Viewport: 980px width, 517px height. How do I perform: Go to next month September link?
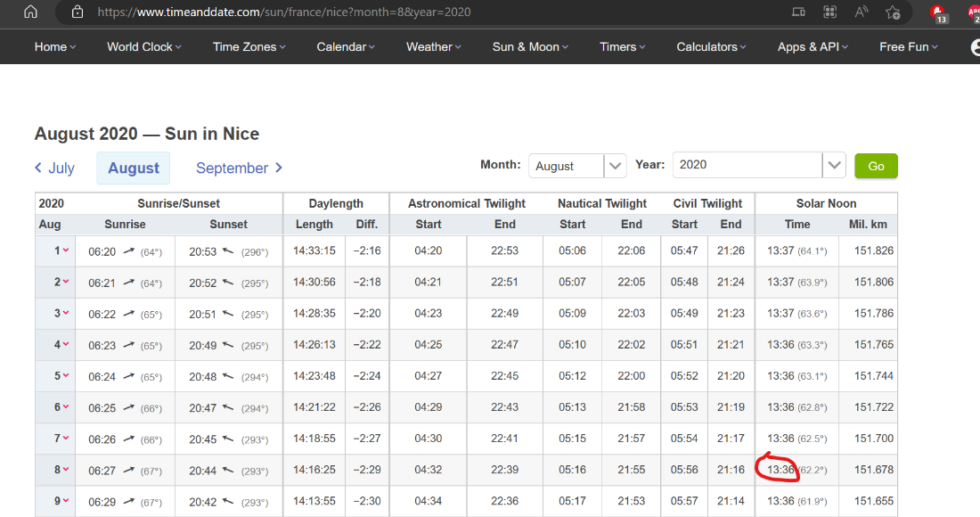pyautogui.click(x=239, y=168)
